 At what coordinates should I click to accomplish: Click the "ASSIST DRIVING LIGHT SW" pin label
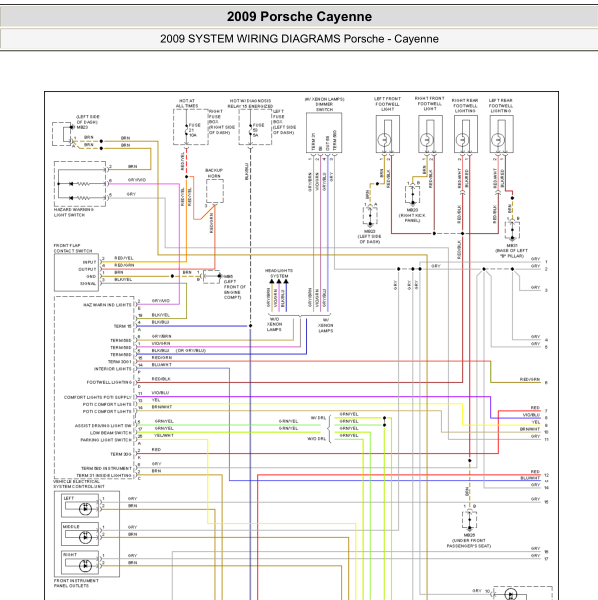(x=103, y=426)
